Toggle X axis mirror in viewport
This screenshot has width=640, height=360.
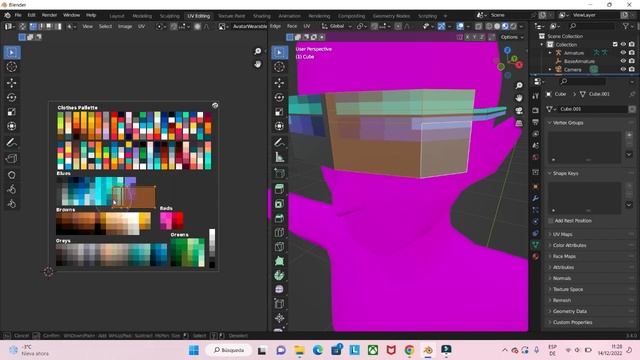(x=467, y=37)
